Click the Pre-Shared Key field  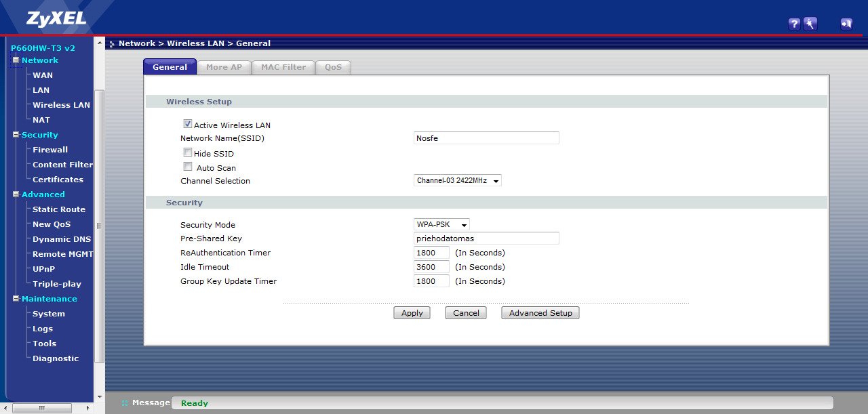click(486, 239)
